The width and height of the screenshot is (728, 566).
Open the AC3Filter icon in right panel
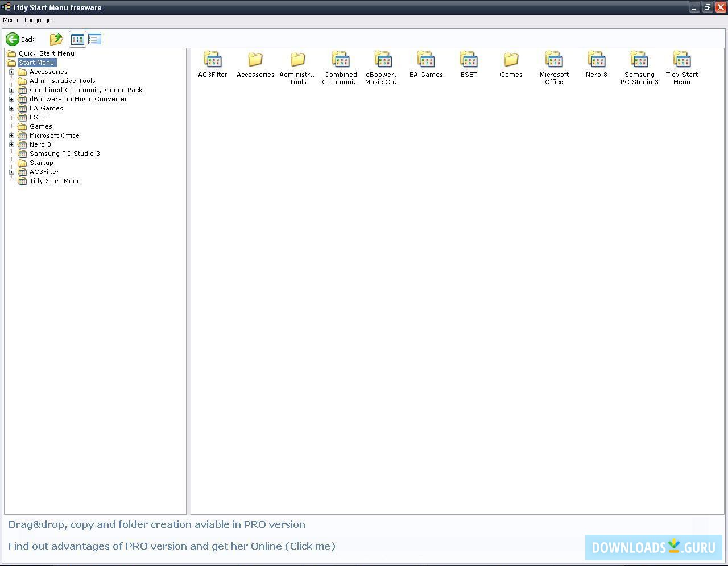point(212,59)
